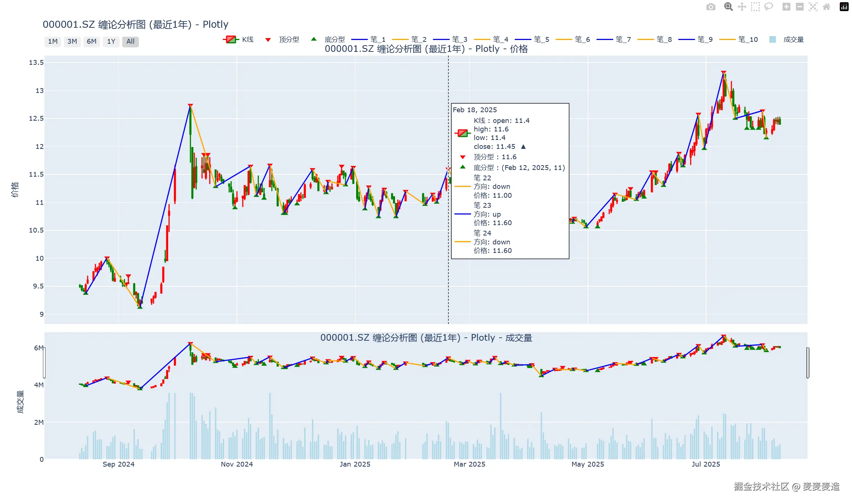This screenshot has height=504, width=852.
Task: Click the 1Y range selector
Action: pos(111,41)
